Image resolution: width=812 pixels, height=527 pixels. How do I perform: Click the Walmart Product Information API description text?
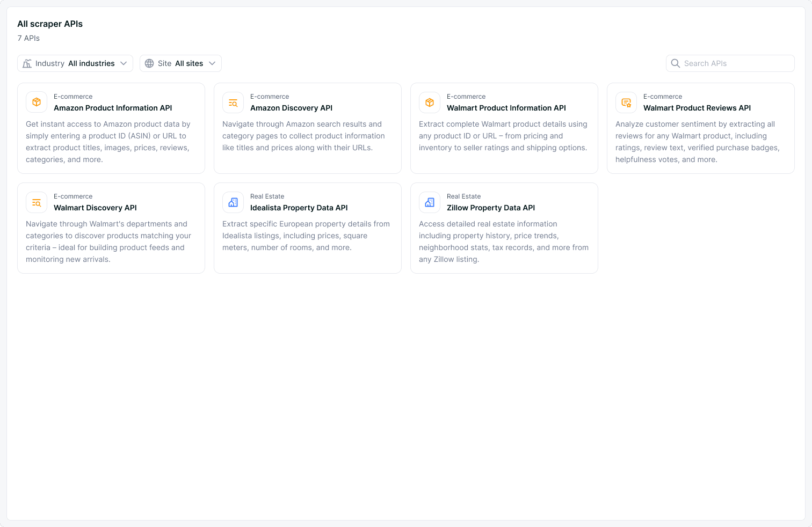tap(503, 136)
